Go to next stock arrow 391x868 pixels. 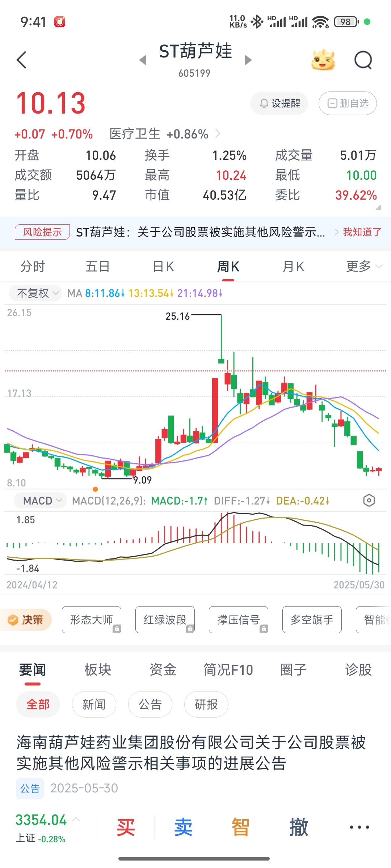(x=248, y=60)
